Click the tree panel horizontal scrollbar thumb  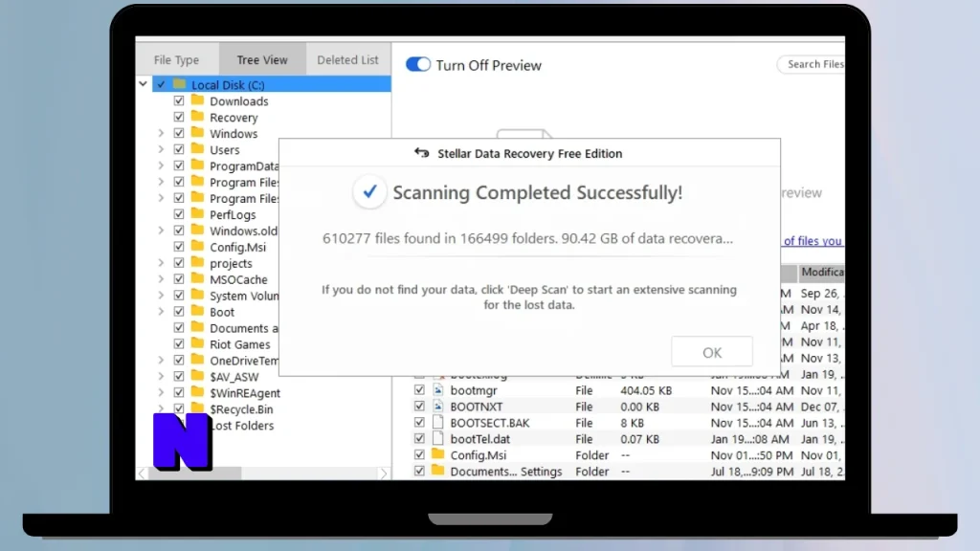(x=195, y=474)
